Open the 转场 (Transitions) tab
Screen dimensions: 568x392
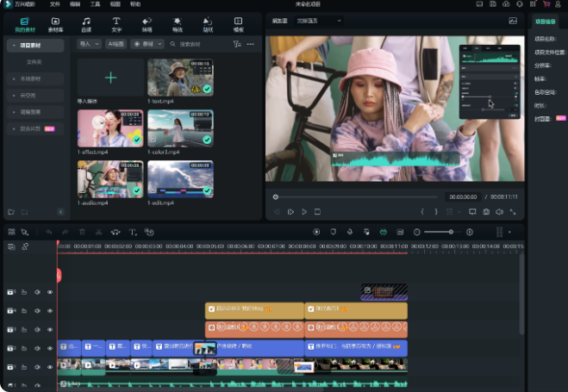coord(147,23)
